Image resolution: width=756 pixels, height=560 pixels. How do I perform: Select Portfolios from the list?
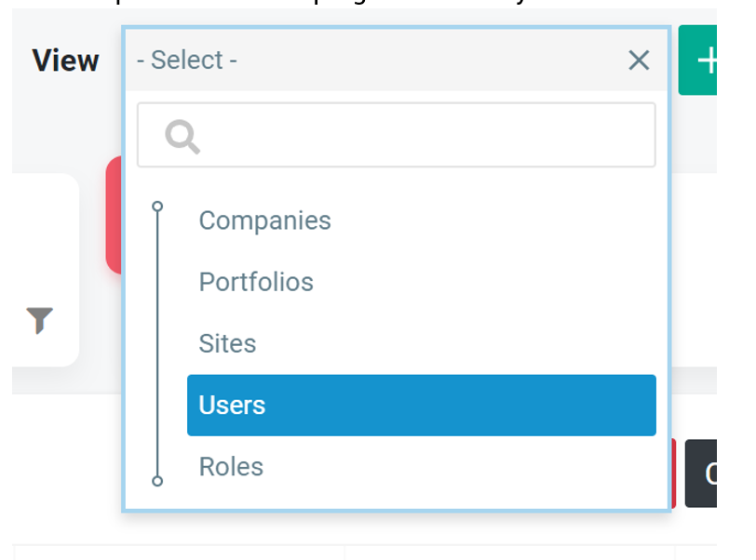point(256,282)
